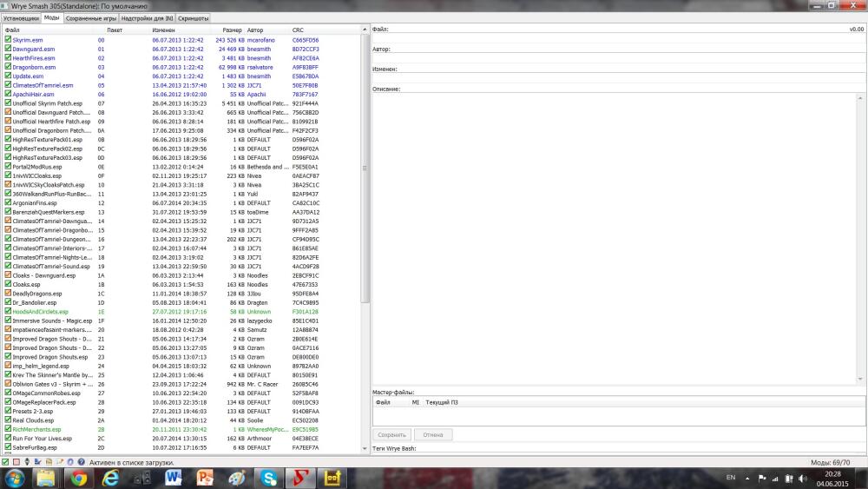Viewport: 868px width, 489px height.
Task: Toggle Real Clouds.esp checkbox
Action: pyautogui.click(x=8, y=420)
